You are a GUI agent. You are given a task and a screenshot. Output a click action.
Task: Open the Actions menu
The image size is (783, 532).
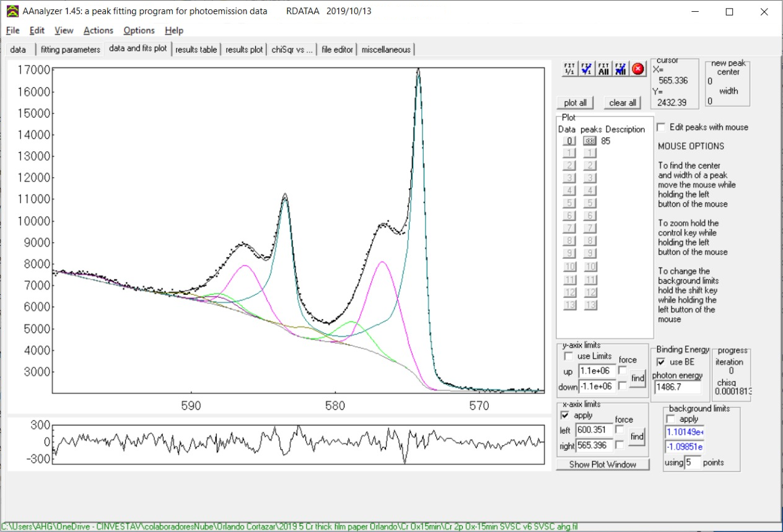[x=98, y=30]
